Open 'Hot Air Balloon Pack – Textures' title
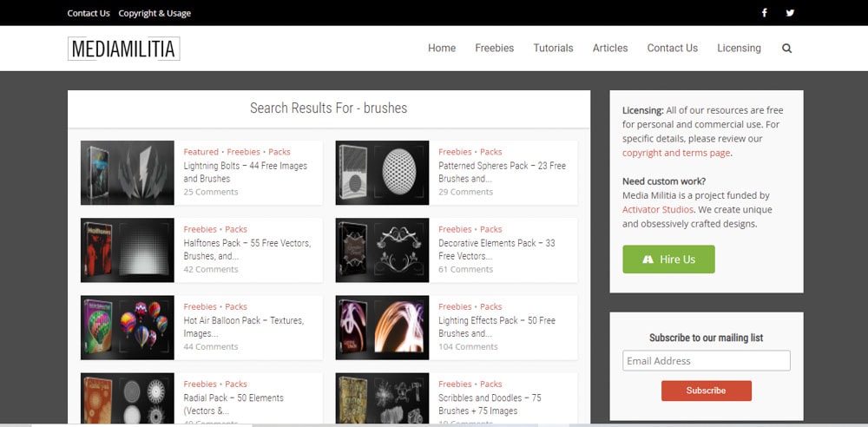 point(244,327)
